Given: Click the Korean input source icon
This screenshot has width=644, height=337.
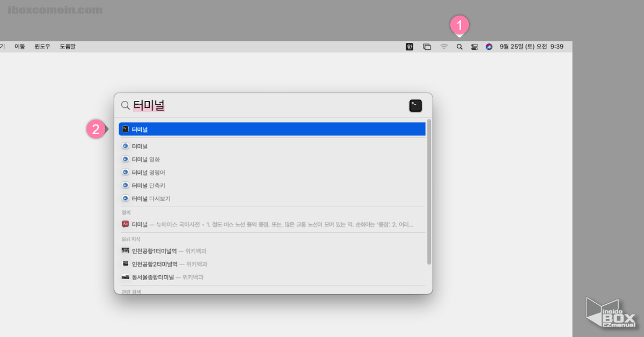Looking at the screenshot, I should [x=409, y=47].
